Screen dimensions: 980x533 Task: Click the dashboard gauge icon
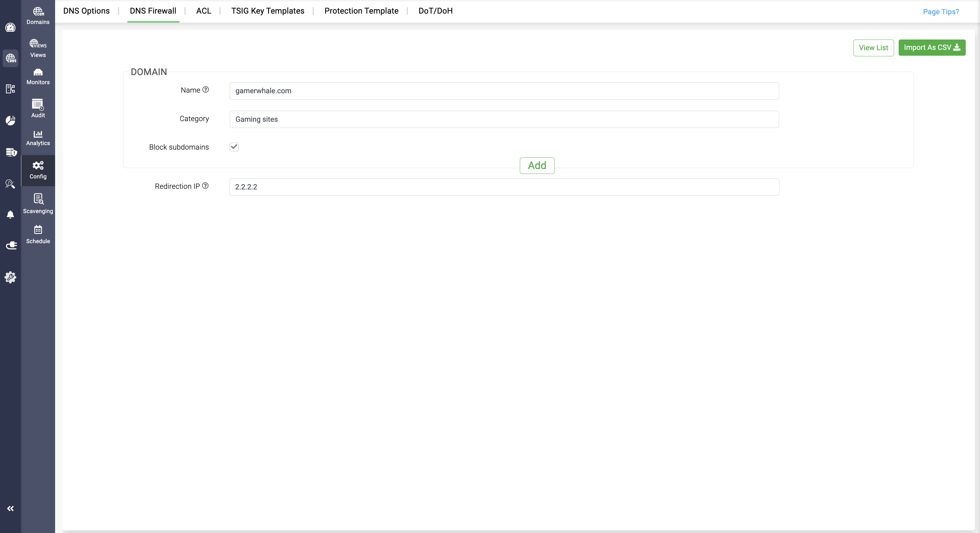[10, 28]
